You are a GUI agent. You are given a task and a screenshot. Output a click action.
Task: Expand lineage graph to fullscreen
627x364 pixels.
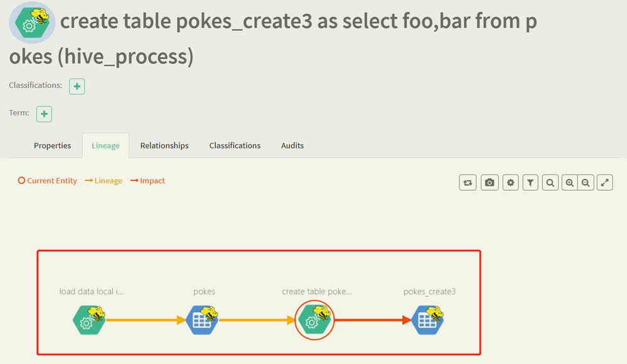pyautogui.click(x=604, y=183)
